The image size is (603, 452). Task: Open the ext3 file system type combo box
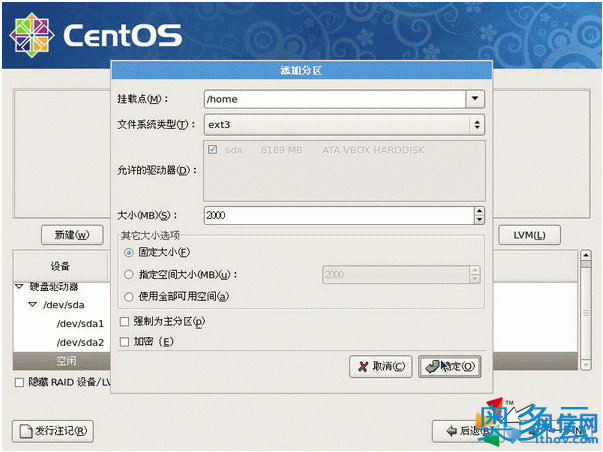(344, 125)
